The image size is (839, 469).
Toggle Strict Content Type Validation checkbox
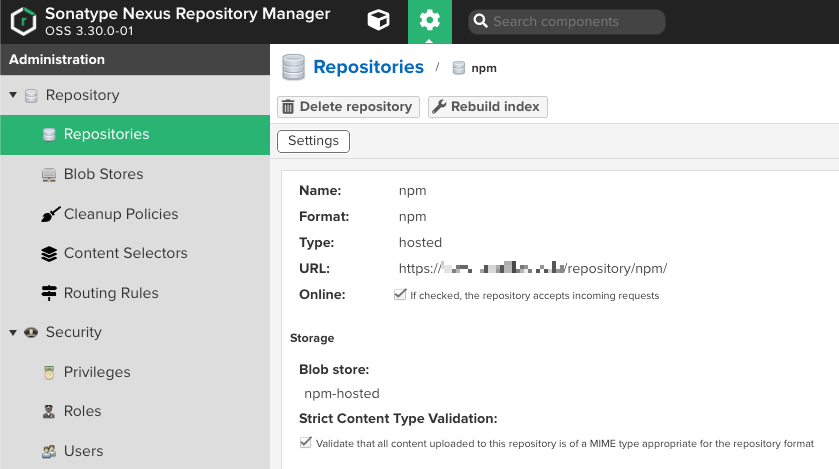click(306, 442)
